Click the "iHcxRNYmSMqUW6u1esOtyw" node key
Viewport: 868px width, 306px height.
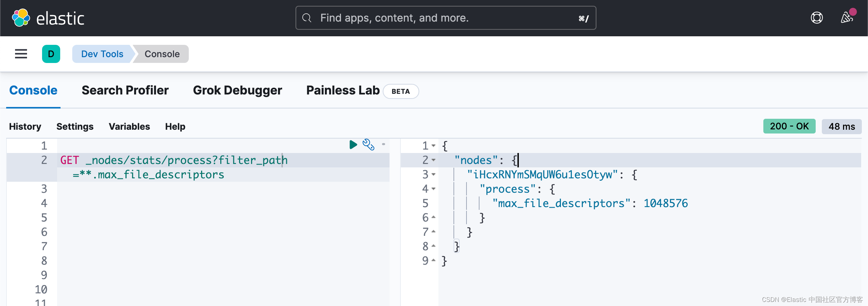(x=542, y=175)
